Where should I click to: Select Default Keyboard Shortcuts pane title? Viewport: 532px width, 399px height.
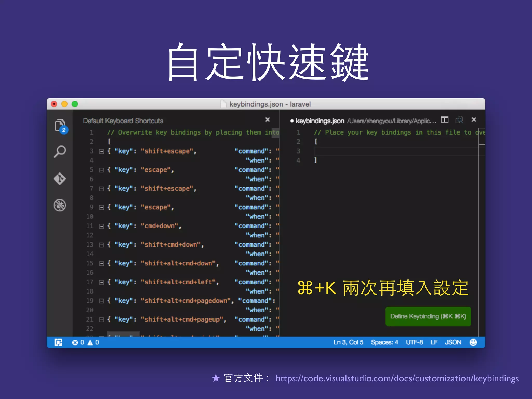click(123, 121)
